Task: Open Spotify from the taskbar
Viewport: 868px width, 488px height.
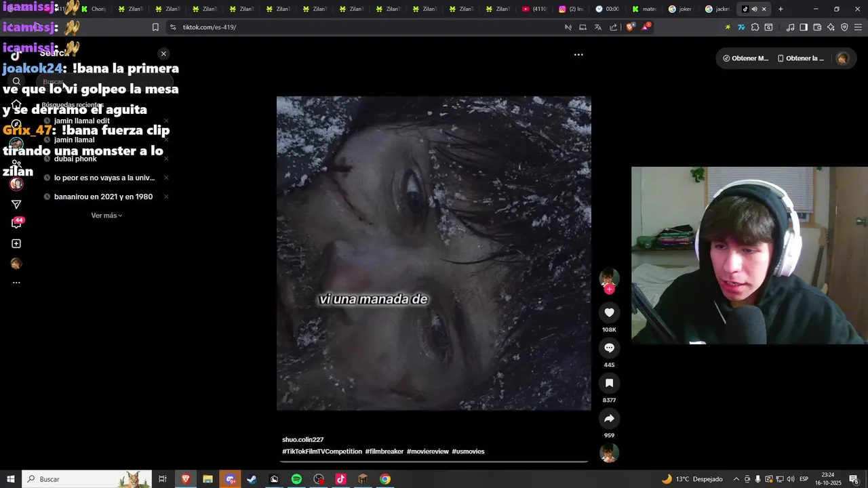Action: [x=296, y=479]
